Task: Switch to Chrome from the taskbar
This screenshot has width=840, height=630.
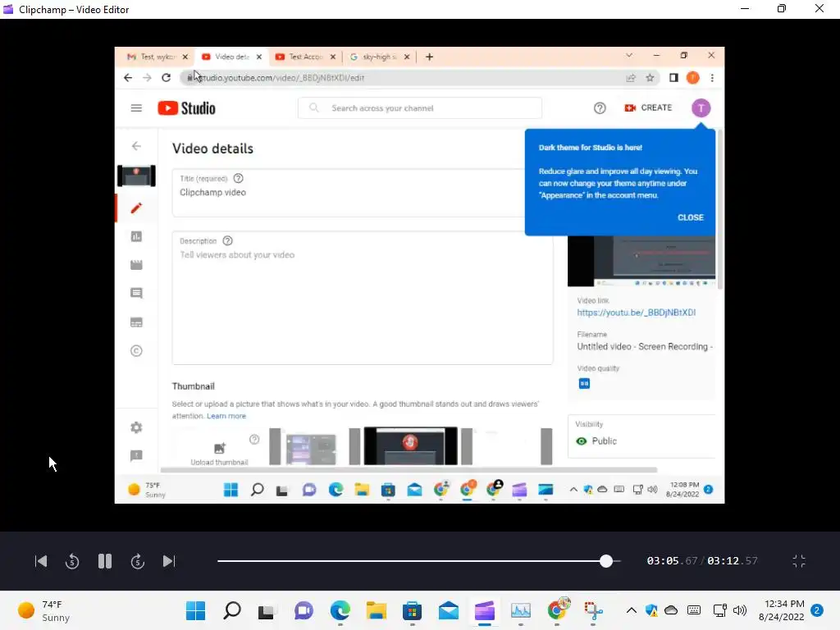Action: point(557,610)
